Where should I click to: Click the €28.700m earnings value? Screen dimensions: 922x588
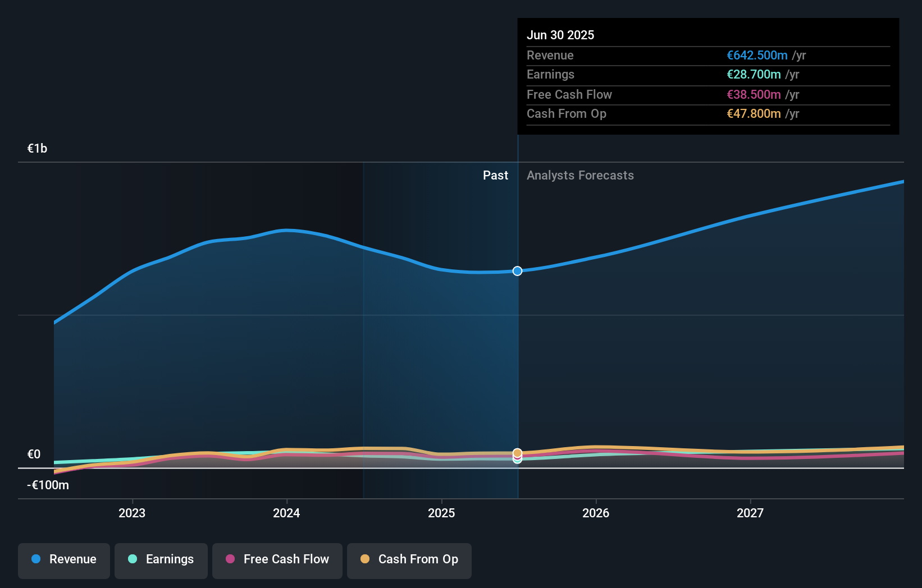pos(754,75)
